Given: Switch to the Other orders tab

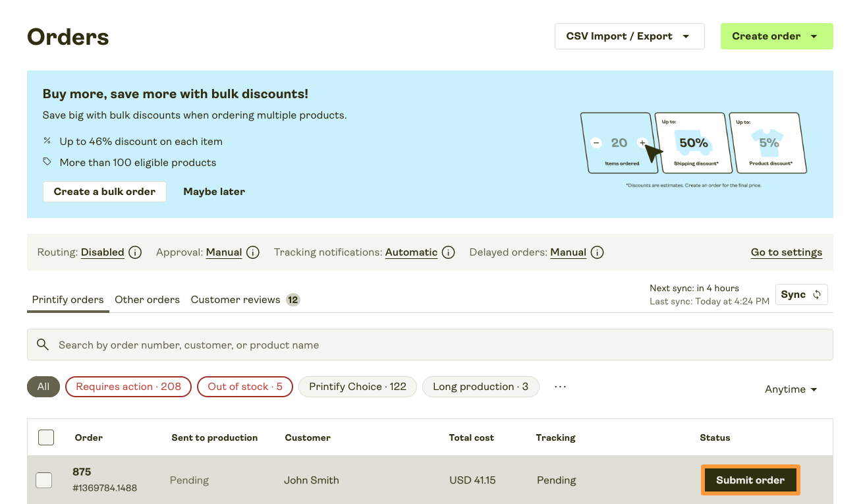Looking at the screenshot, I should 147,300.
